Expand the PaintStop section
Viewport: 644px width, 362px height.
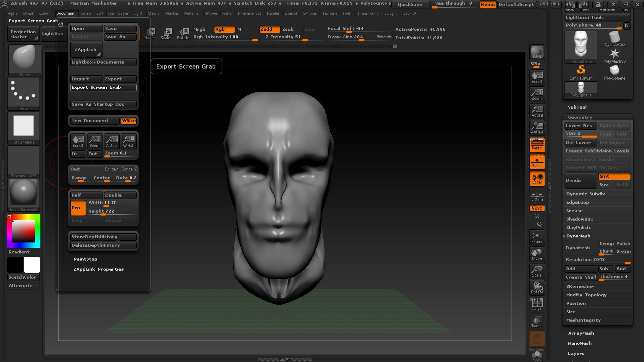click(85, 259)
